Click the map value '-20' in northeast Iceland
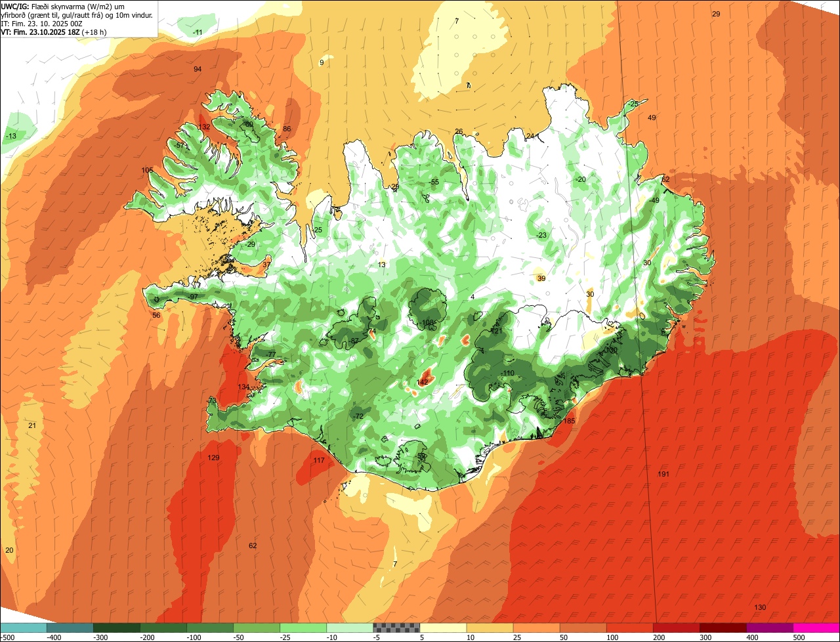Screen dimensions: 840x642 coord(581,179)
